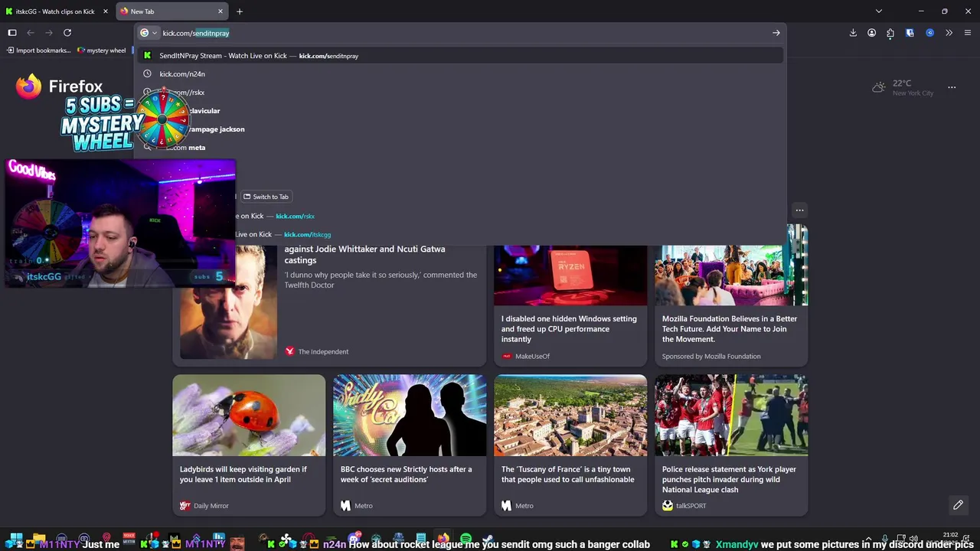Open the mystery wheel bookmark
Image resolution: width=980 pixels, height=551 pixels.
102,51
